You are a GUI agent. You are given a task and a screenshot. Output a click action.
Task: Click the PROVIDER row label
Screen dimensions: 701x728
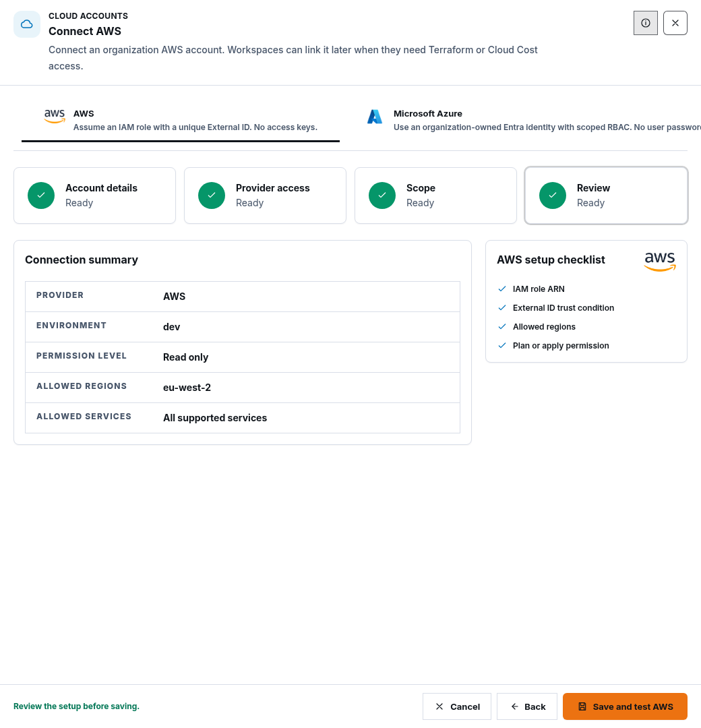coord(60,295)
